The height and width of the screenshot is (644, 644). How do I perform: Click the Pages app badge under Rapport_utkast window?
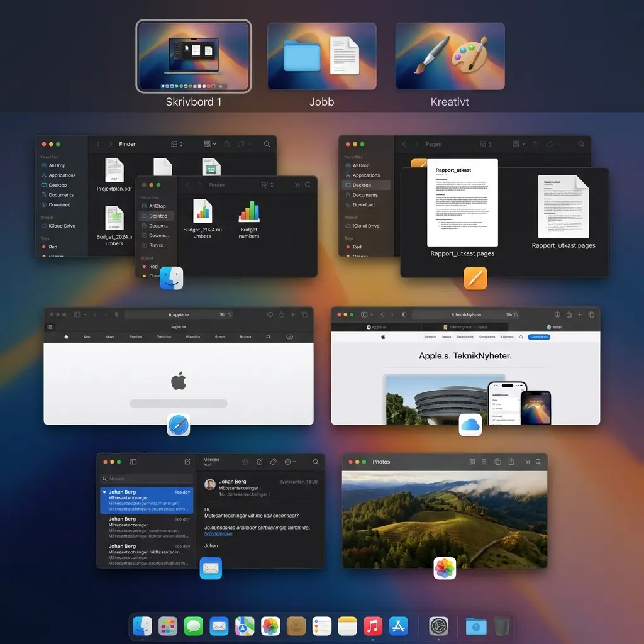coord(475,278)
